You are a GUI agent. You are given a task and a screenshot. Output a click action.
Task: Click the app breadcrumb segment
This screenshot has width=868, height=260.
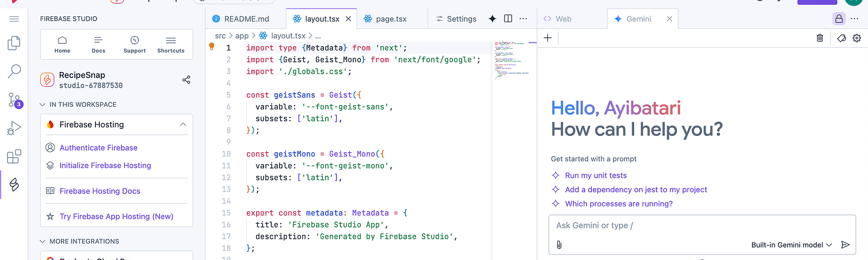click(242, 36)
